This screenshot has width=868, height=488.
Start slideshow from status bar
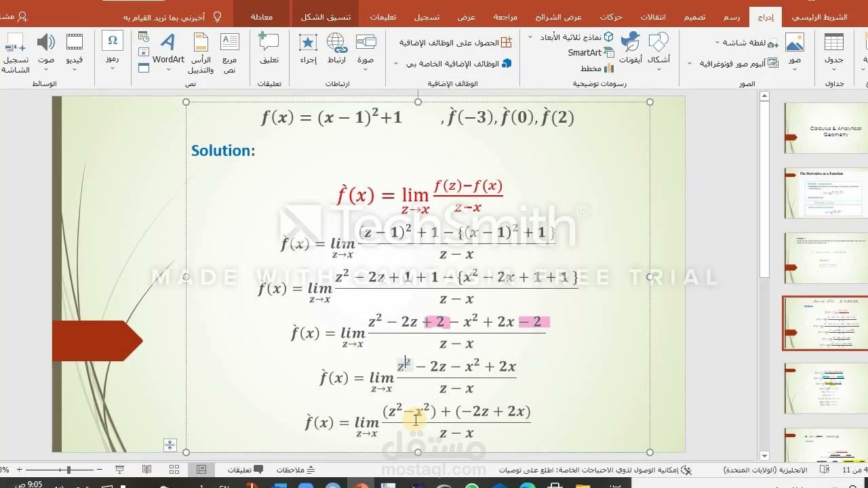point(120,470)
